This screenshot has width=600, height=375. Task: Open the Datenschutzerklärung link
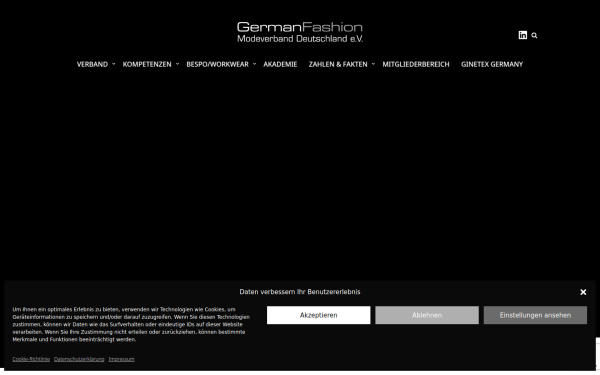(79, 359)
